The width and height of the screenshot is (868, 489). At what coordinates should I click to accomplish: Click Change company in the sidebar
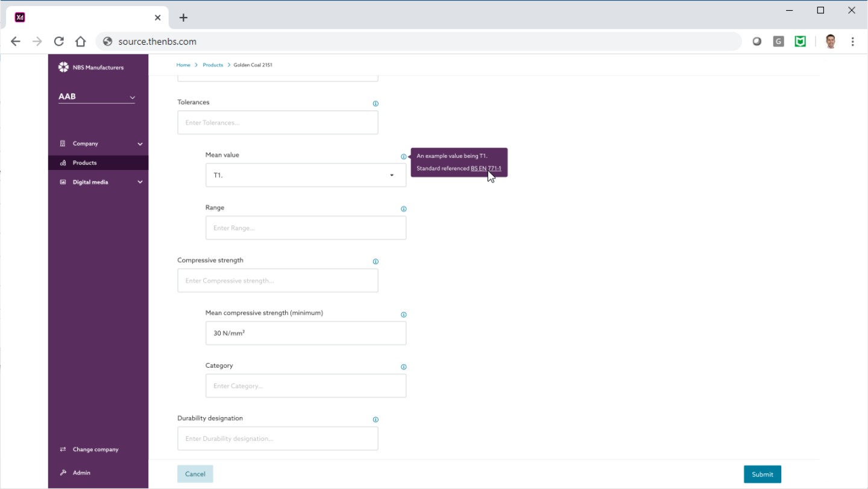click(95, 449)
